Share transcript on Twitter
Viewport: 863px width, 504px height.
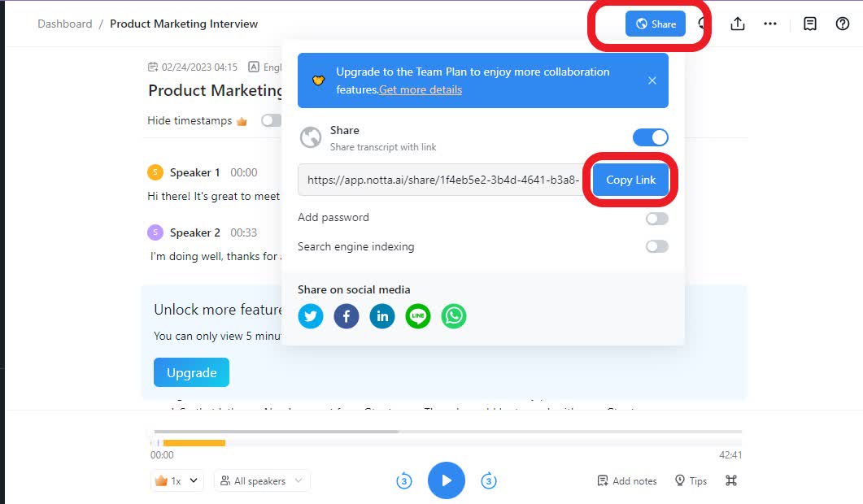pyautogui.click(x=311, y=315)
